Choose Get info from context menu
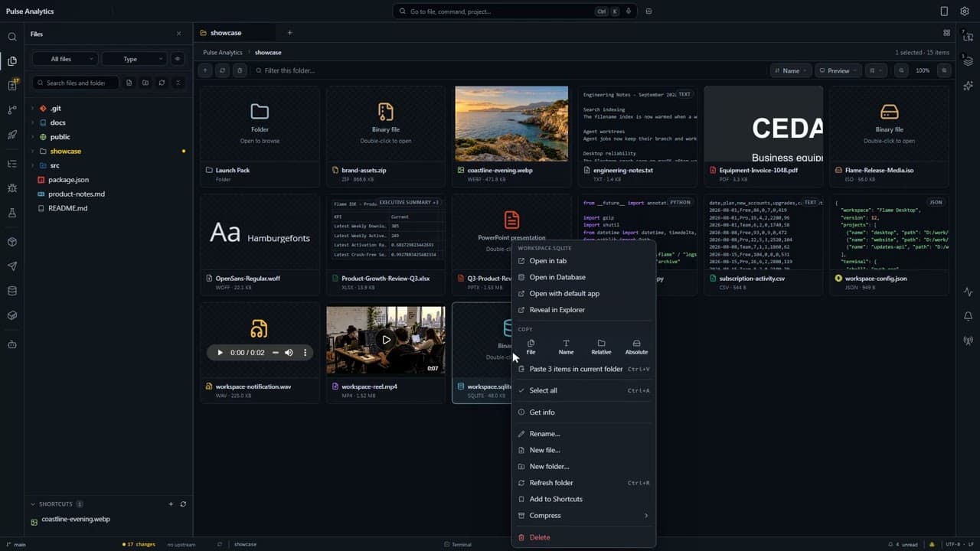This screenshot has width=980, height=551. (584, 412)
